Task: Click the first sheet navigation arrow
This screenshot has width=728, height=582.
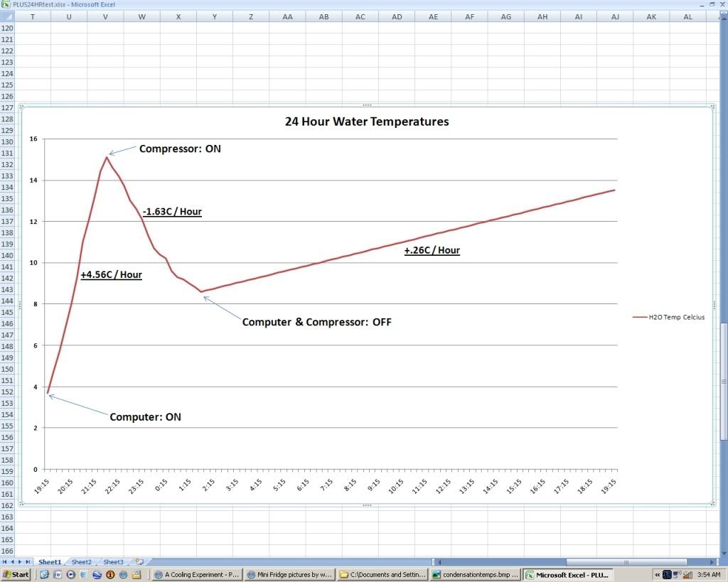Action: [x=5, y=562]
